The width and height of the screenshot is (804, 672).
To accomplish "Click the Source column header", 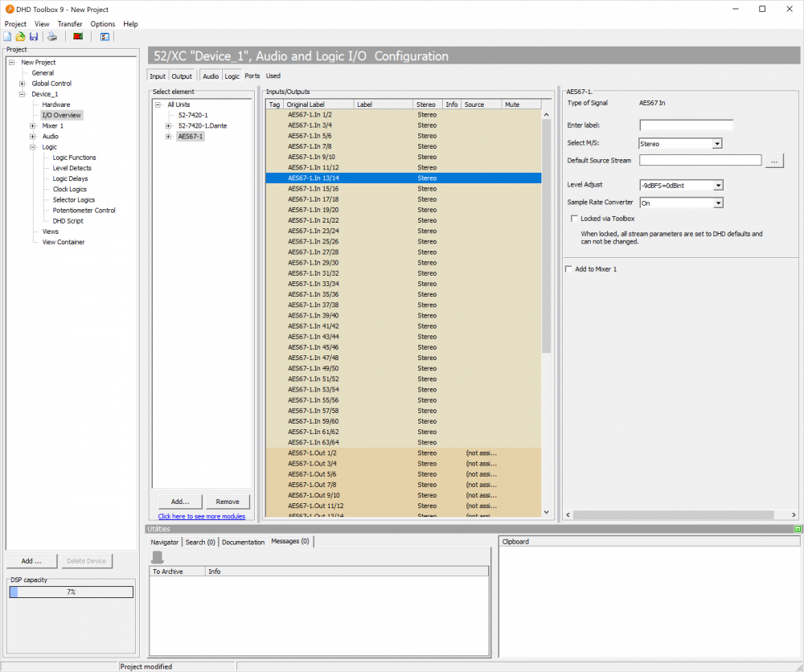I will point(481,104).
